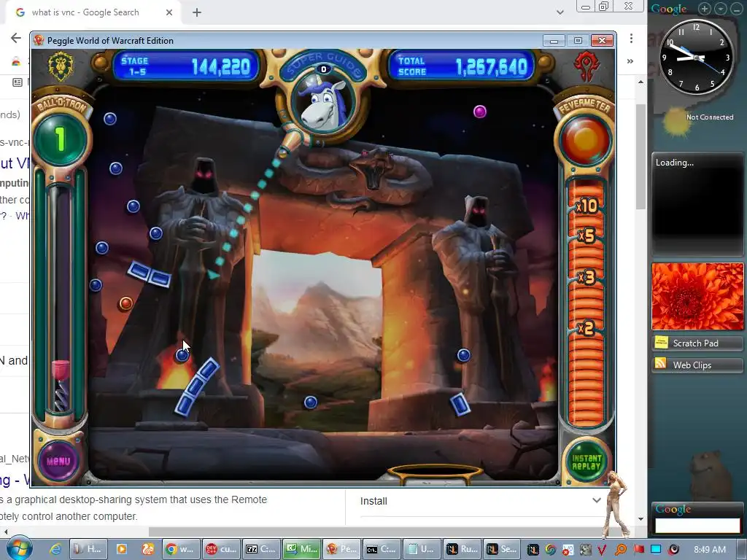747x560 pixels.
Task: Switch to the Chrome taskbar button
Action: pyautogui.click(x=180, y=549)
